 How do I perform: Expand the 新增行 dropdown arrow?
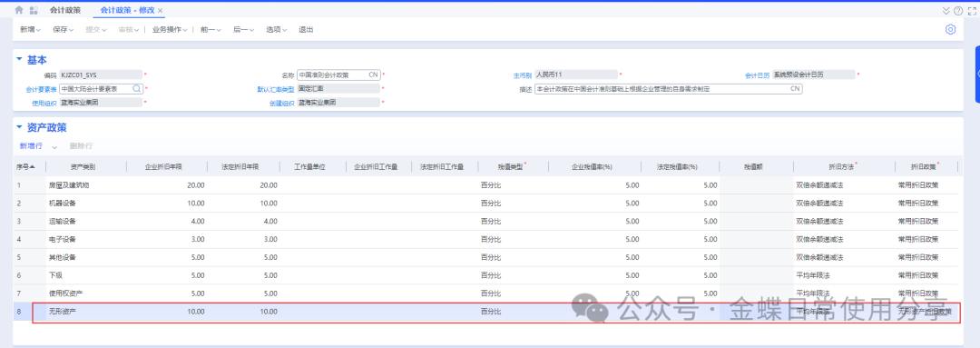pos(54,146)
